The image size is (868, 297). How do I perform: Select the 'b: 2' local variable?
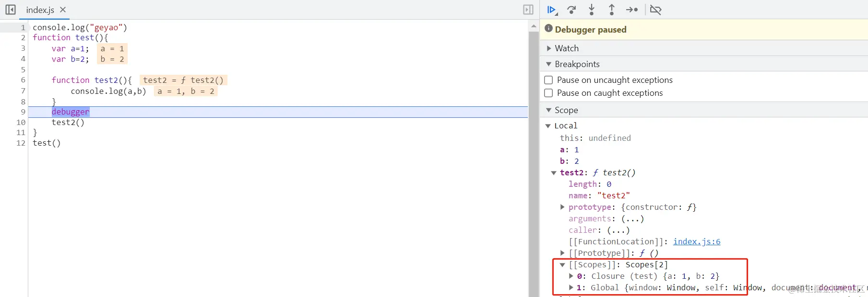570,161
